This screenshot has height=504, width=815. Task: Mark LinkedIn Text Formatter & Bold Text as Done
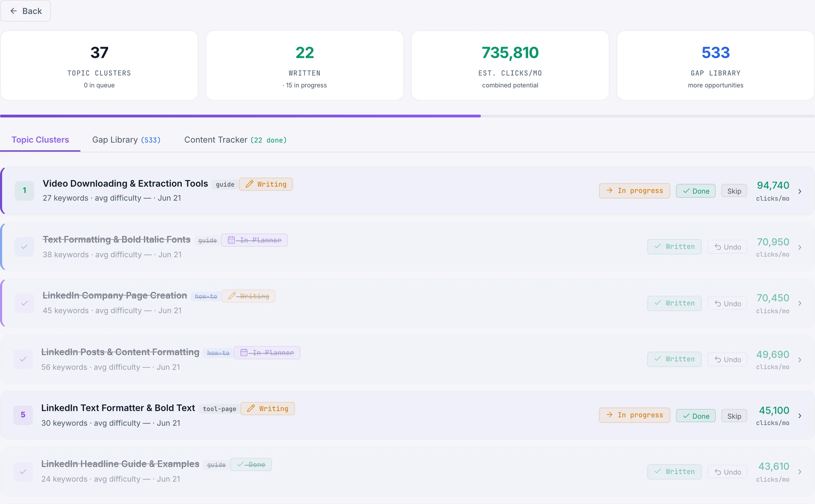(x=696, y=416)
